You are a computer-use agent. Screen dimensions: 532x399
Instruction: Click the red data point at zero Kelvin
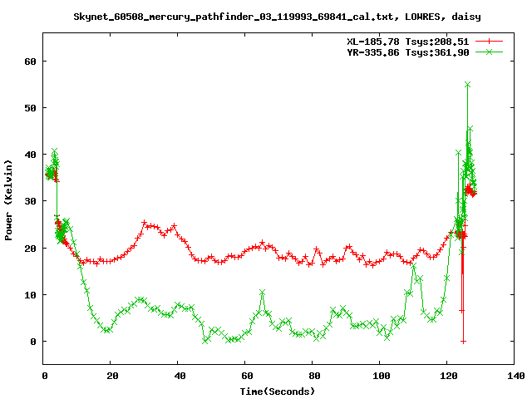[463, 342]
